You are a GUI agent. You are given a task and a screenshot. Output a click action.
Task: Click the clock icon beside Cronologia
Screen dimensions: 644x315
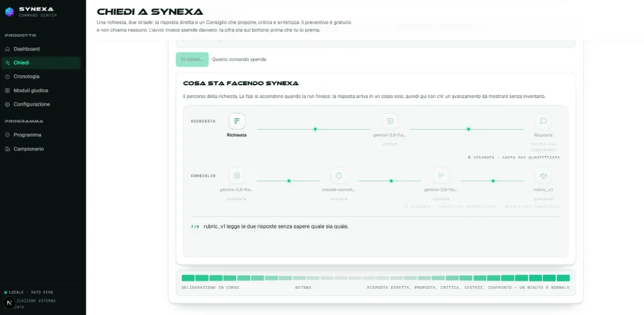7,77
